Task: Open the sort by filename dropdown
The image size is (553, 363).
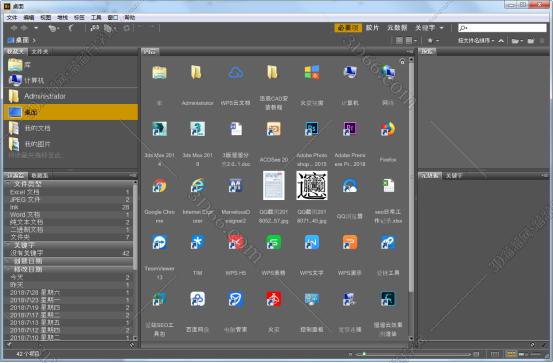Action: coord(476,41)
